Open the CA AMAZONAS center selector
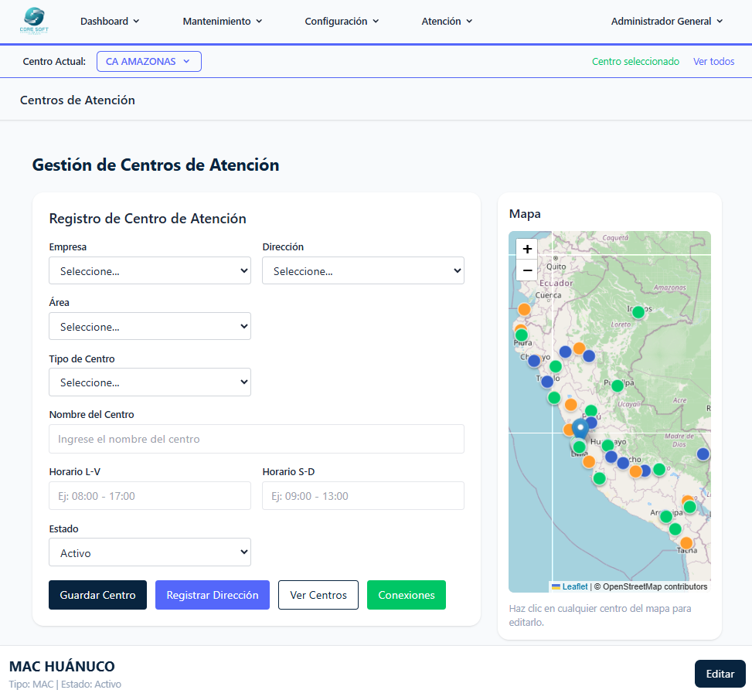 (148, 61)
